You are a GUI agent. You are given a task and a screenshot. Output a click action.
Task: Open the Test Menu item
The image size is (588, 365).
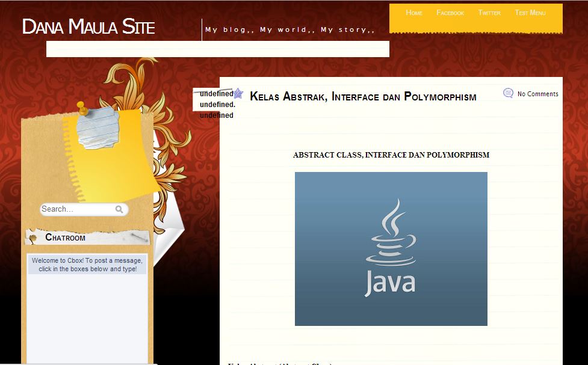coord(530,13)
